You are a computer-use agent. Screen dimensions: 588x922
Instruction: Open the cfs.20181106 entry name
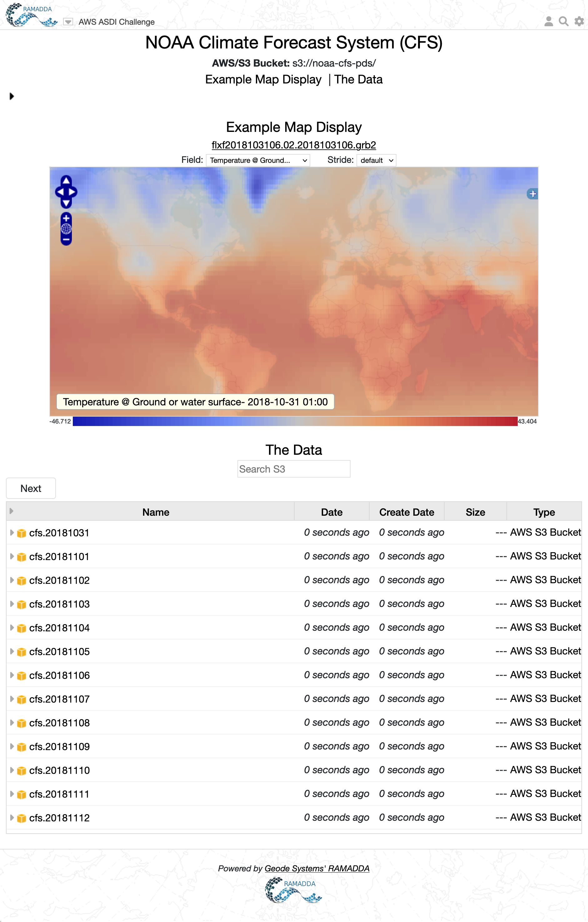(x=59, y=675)
